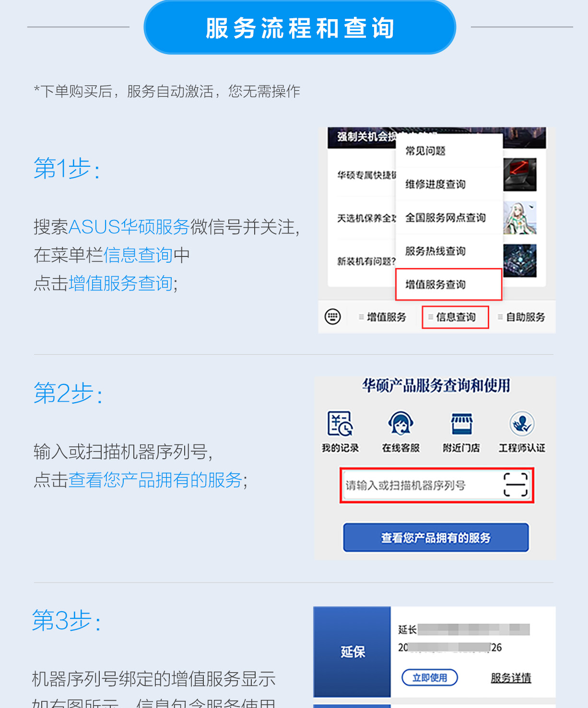Open the anime character article thumbnail

click(520, 218)
